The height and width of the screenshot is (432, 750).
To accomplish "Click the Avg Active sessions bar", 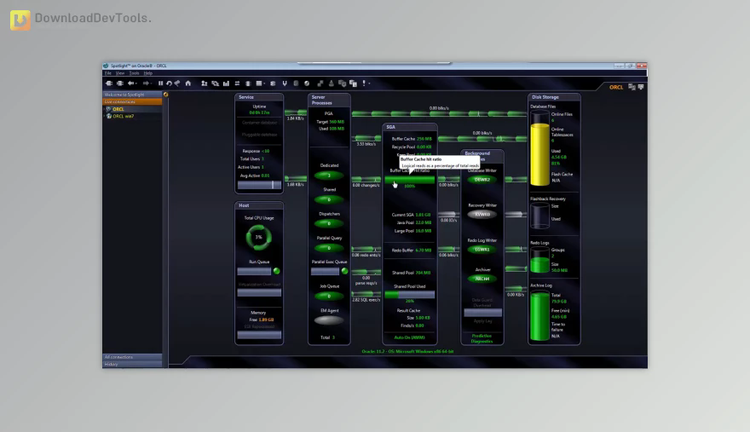I will point(259,185).
